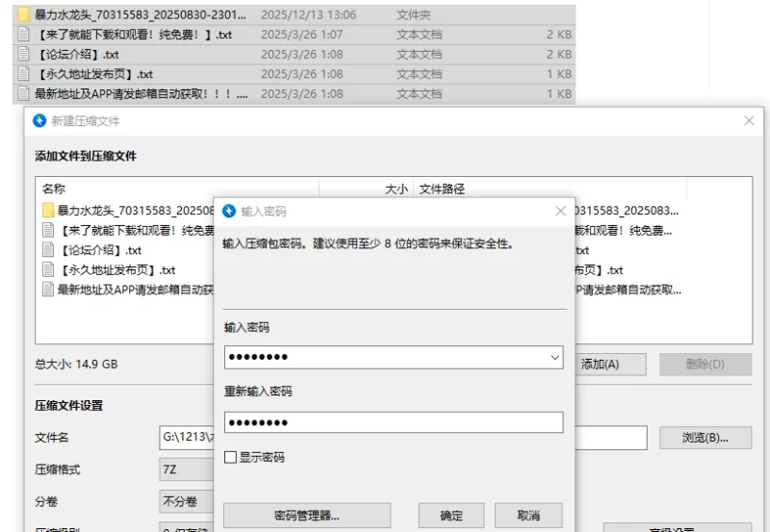This screenshot has height=532, width=770.
Task: Close the 输入密码 dialog
Action: click(x=560, y=211)
